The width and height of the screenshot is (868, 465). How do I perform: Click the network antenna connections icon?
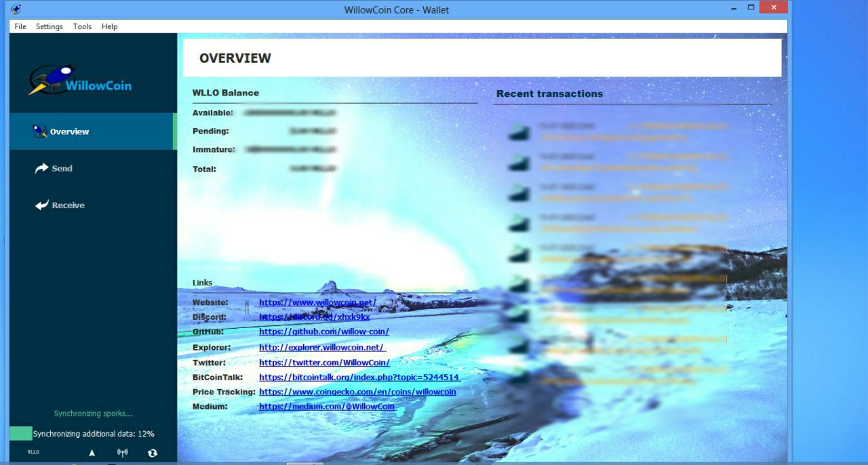123,453
